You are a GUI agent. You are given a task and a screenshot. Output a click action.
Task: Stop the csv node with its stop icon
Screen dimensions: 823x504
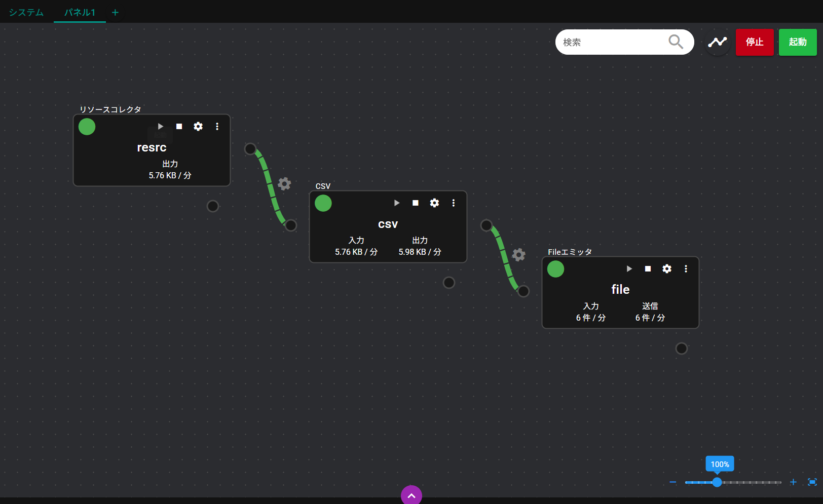pos(416,203)
